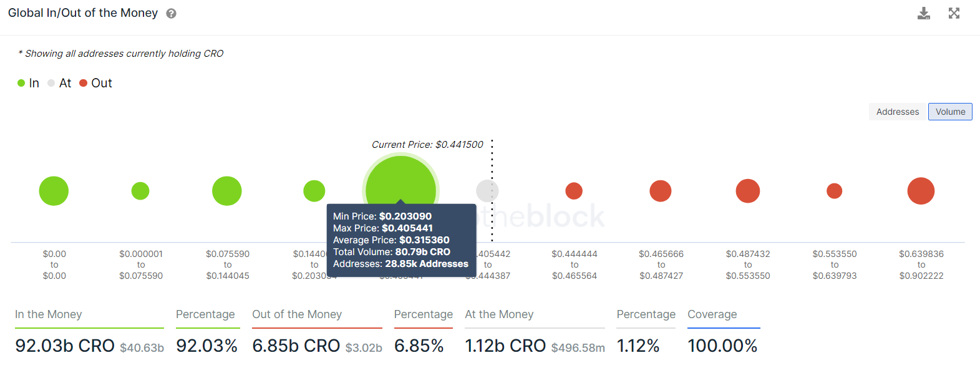
Task: Select red bubble for $0.465666 to $0.487427
Action: [661, 191]
